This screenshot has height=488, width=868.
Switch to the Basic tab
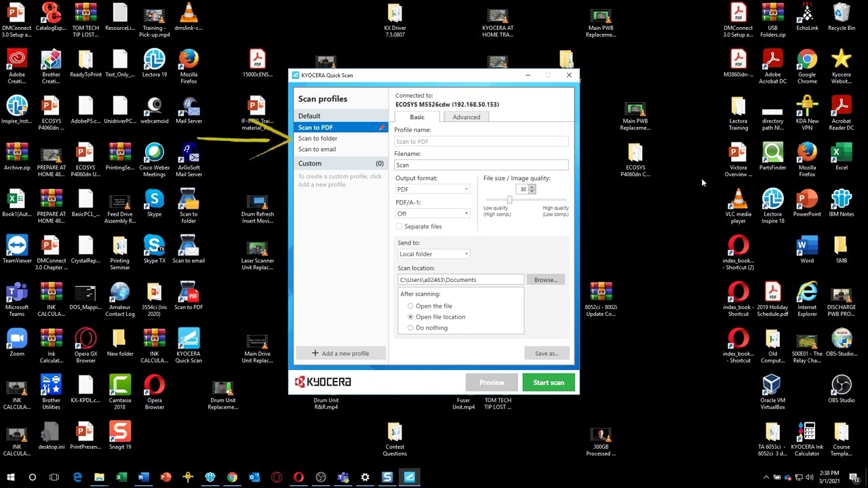pyautogui.click(x=417, y=117)
